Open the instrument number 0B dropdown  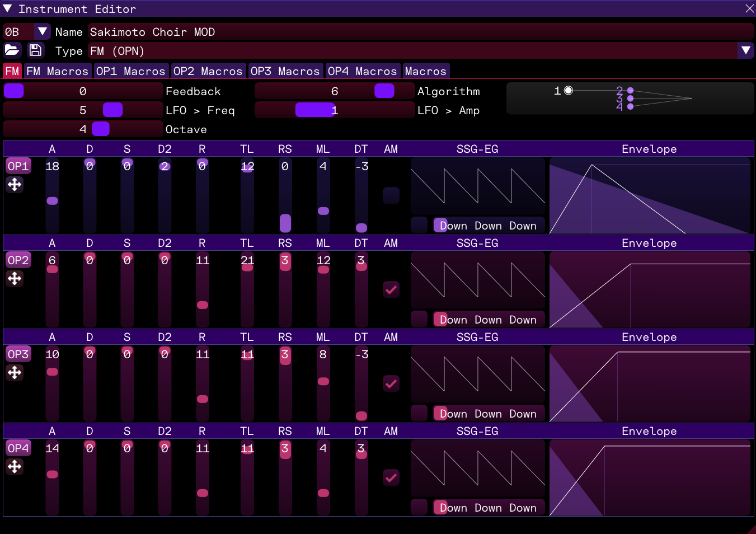point(42,32)
